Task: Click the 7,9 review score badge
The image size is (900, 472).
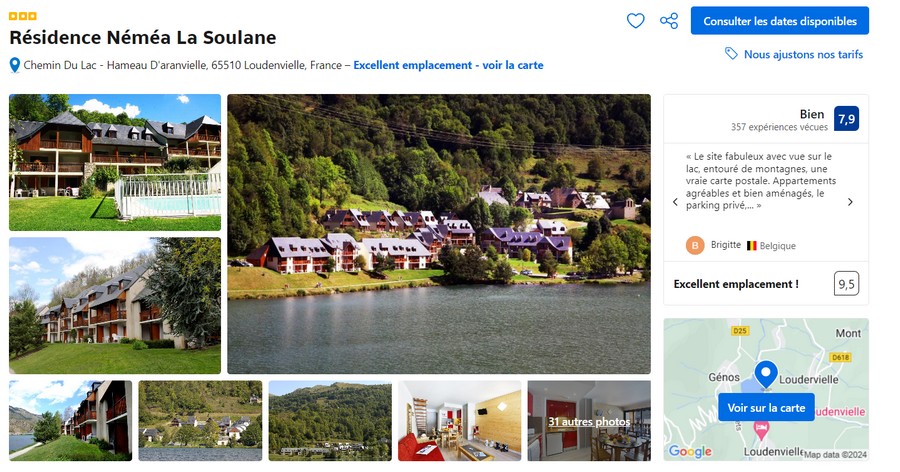Action: pyautogui.click(x=846, y=119)
